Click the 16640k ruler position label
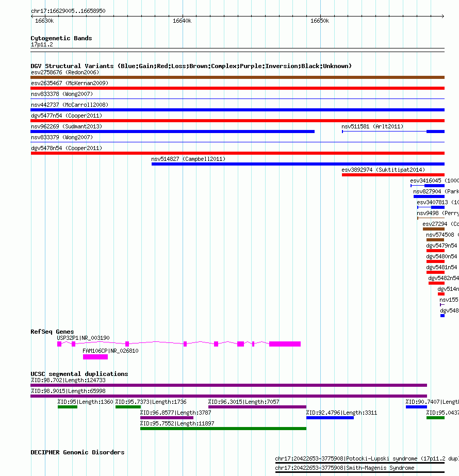 (182, 21)
